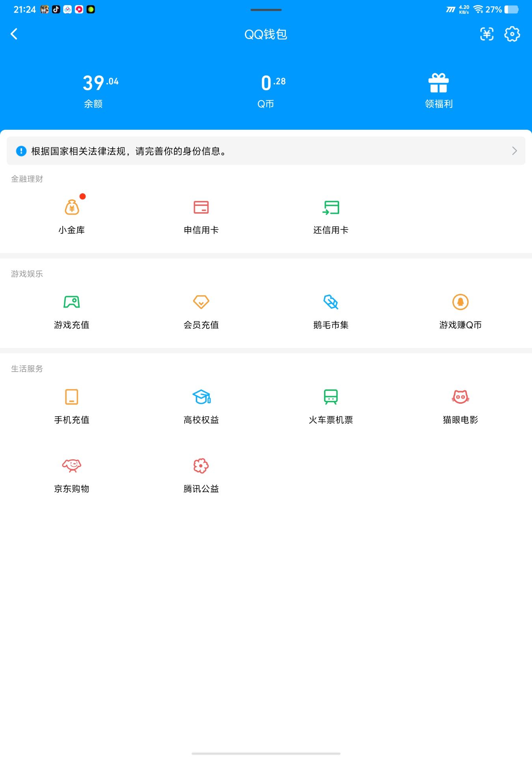Tap the battery 27% indicator
The image size is (532, 757).
click(502, 9)
